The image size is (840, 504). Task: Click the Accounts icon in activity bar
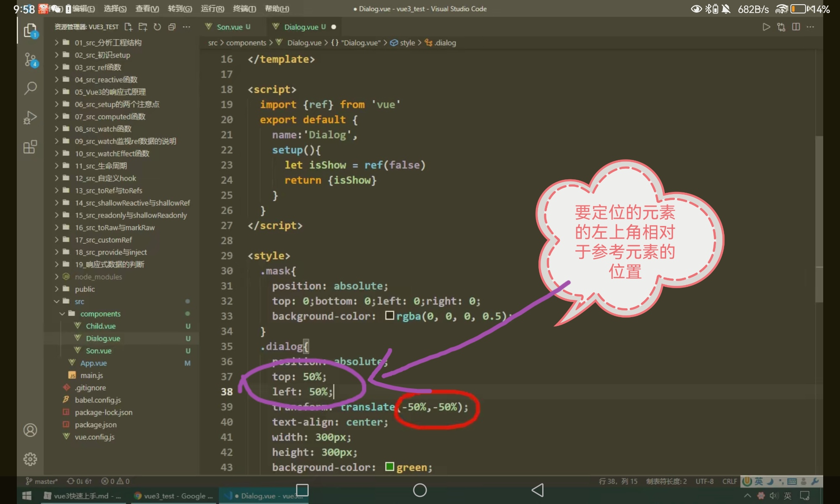click(x=30, y=430)
